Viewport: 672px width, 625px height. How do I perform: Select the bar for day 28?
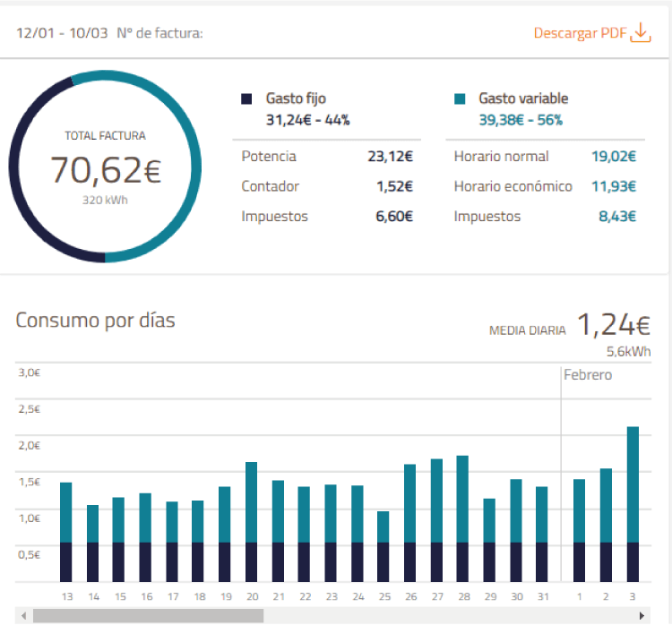point(462,518)
